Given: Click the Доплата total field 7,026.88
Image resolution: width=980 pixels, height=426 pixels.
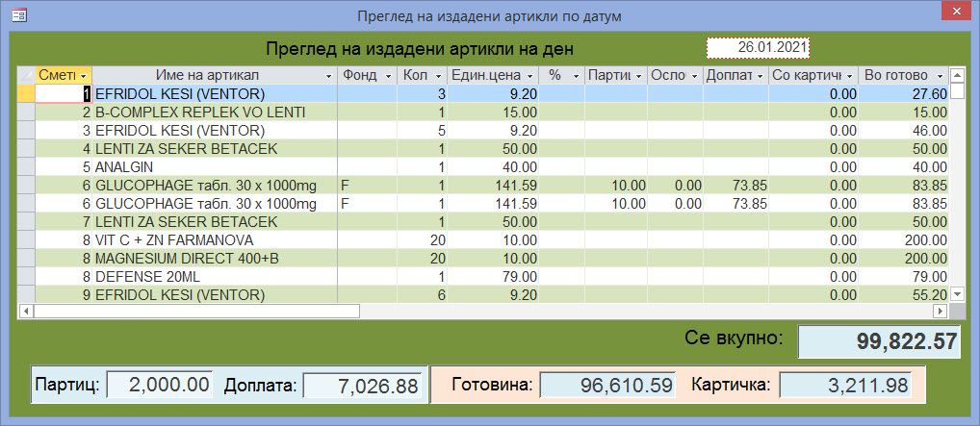Looking at the screenshot, I should (362, 385).
